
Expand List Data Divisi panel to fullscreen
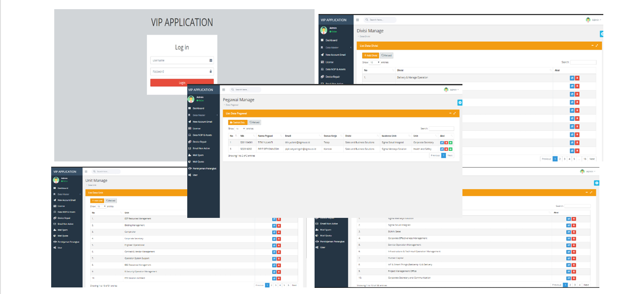pyautogui.click(x=597, y=45)
